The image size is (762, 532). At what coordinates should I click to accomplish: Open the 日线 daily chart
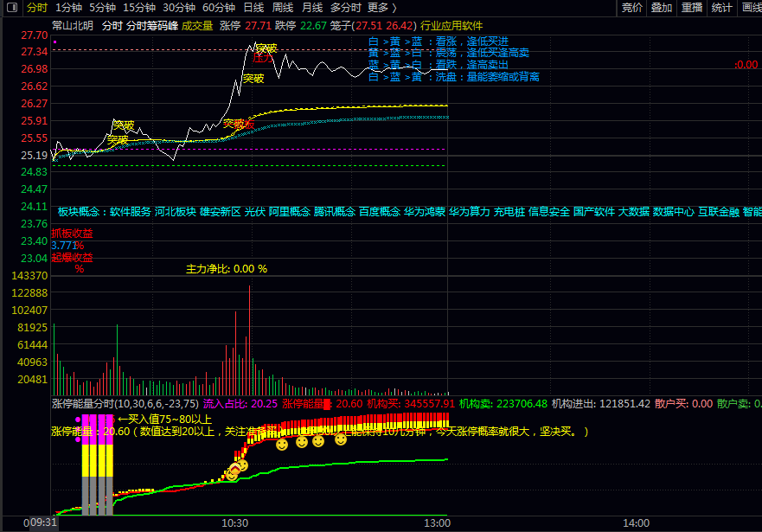253,7
